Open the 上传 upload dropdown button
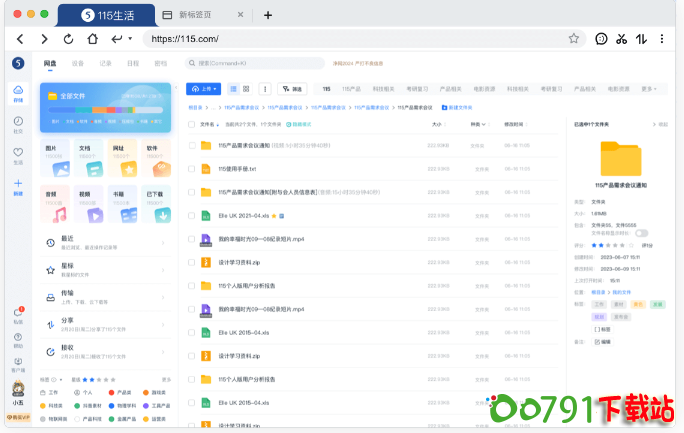 204,89
